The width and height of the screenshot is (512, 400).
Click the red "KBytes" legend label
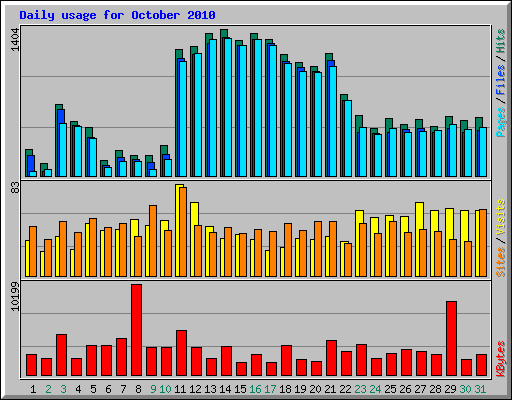[x=500, y=359]
